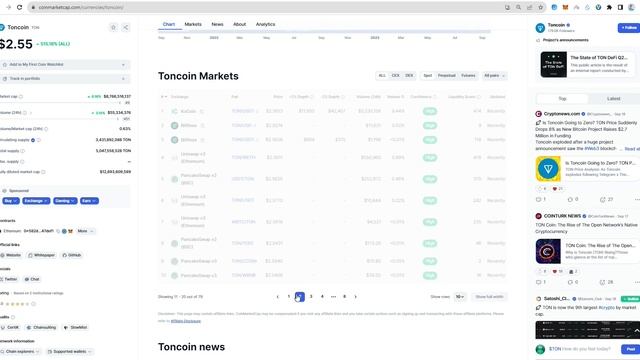Click the KuCoin exchange logo

[x=175, y=111]
